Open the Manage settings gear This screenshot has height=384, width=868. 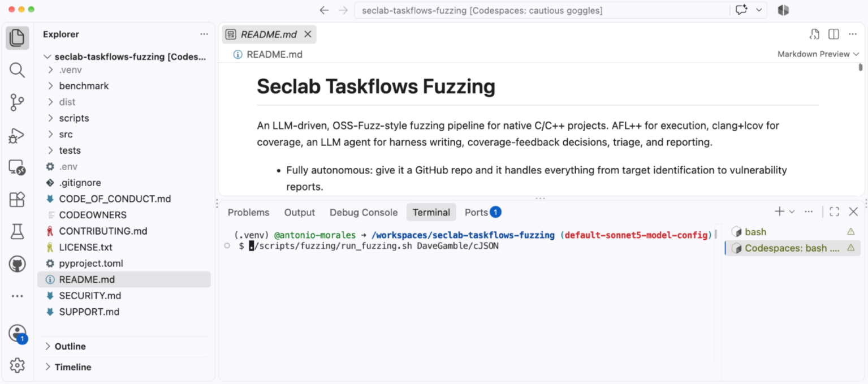(18, 365)
